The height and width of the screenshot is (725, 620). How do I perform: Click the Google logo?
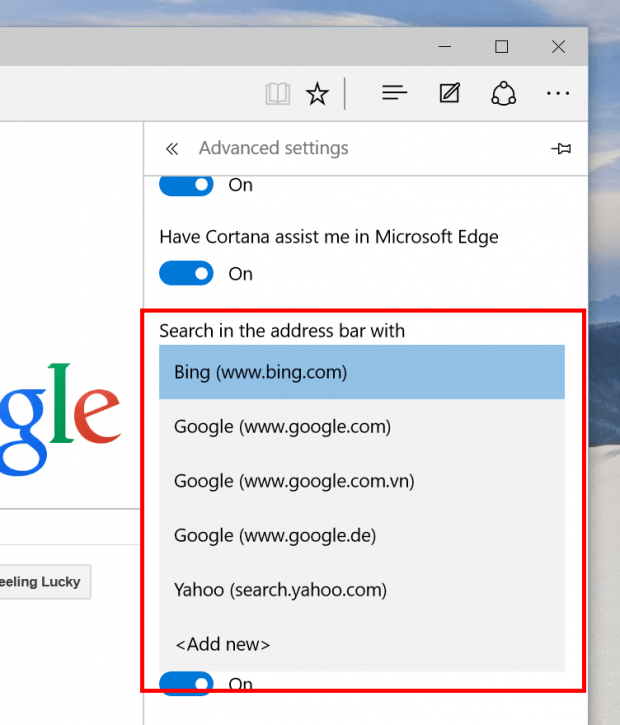pyautogui.click(x=60, y=418)
